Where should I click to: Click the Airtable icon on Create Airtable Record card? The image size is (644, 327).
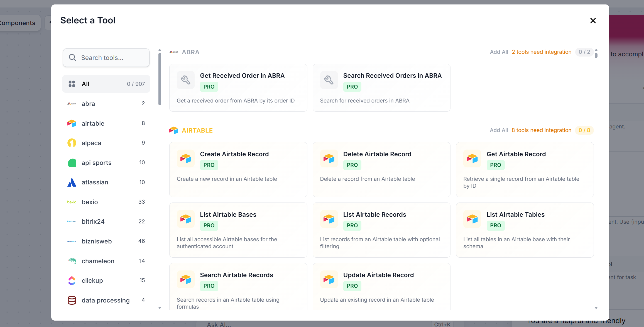tap(185, 159)
